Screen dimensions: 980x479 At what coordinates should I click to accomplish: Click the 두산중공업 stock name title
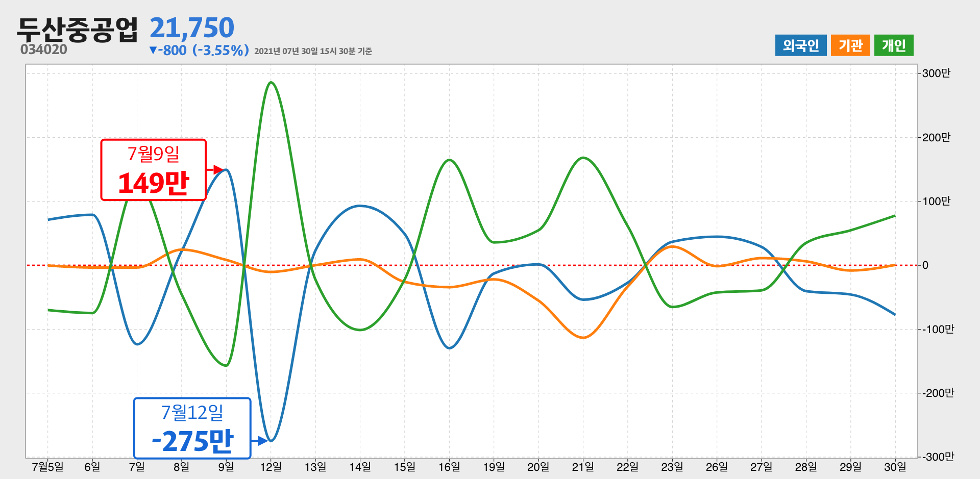tap(78, 29)
